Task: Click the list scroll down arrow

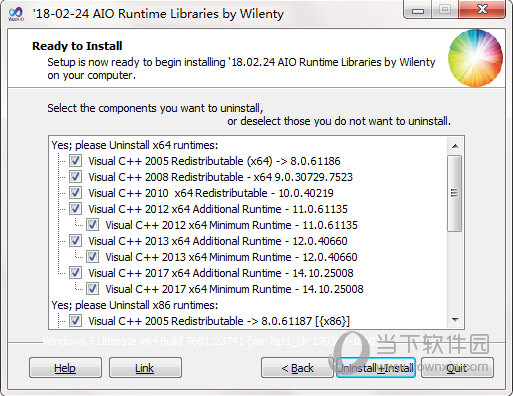Action: click(x=455, y=320)
